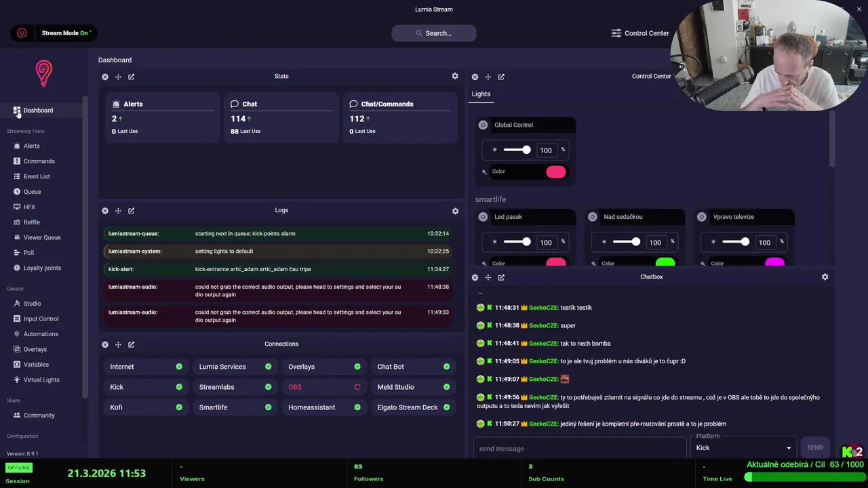The width and height of the screenshot is (868, 488).
Task: Click Streamlabs connection status check
Action: point(268,387)
